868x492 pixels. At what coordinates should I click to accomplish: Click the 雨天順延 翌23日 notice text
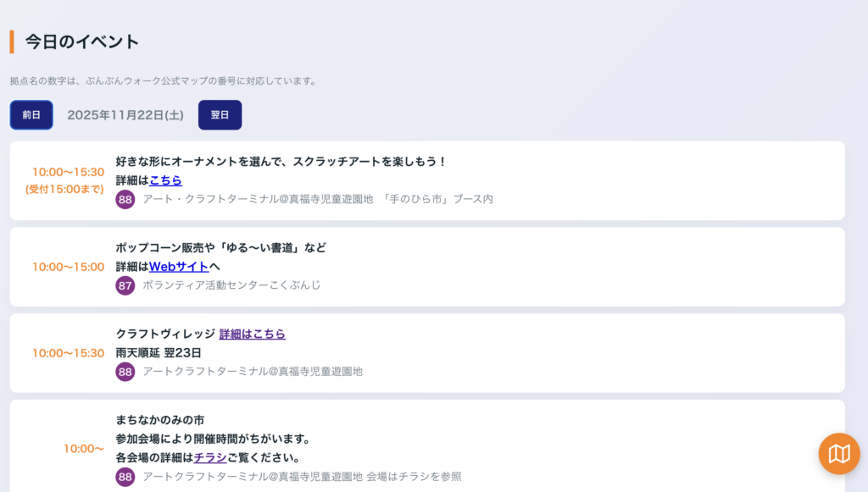[x=159, y=353]
